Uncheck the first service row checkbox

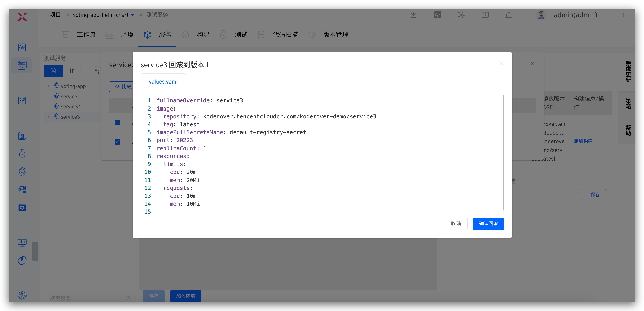(117, 122)
